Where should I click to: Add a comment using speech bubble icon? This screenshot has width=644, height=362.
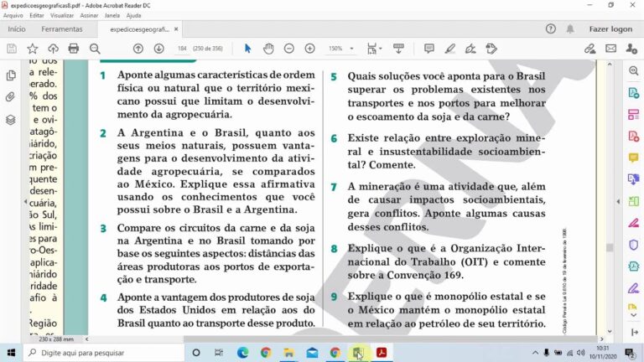429,49
